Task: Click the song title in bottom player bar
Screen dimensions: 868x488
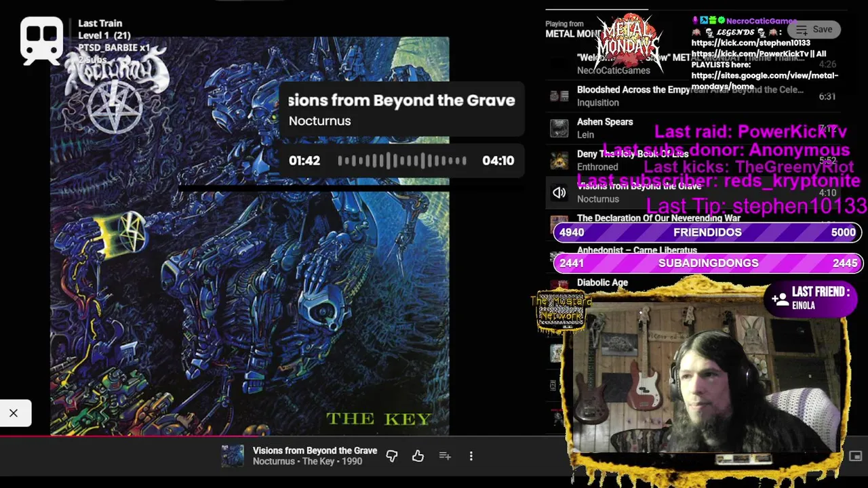Action: [315, 451]
